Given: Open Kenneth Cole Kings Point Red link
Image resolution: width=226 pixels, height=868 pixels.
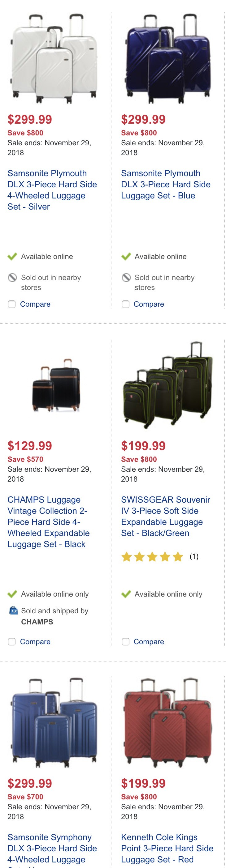Looking at the screenshot, I should coord(167,849).
